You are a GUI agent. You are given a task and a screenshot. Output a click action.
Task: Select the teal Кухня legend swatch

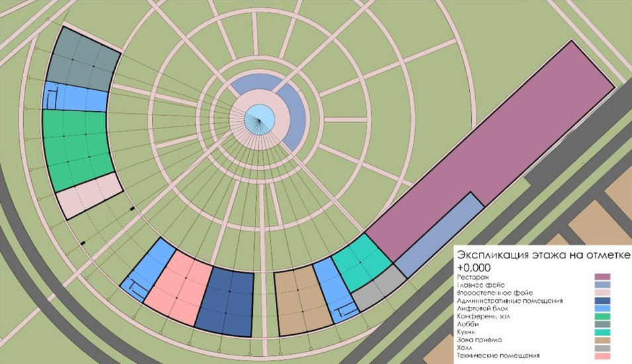(x=603, y=332)
